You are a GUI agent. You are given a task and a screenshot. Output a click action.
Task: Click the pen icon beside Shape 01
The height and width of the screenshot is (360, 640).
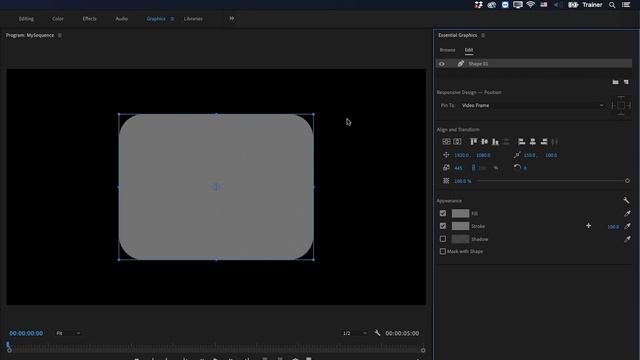click(461, 63)
